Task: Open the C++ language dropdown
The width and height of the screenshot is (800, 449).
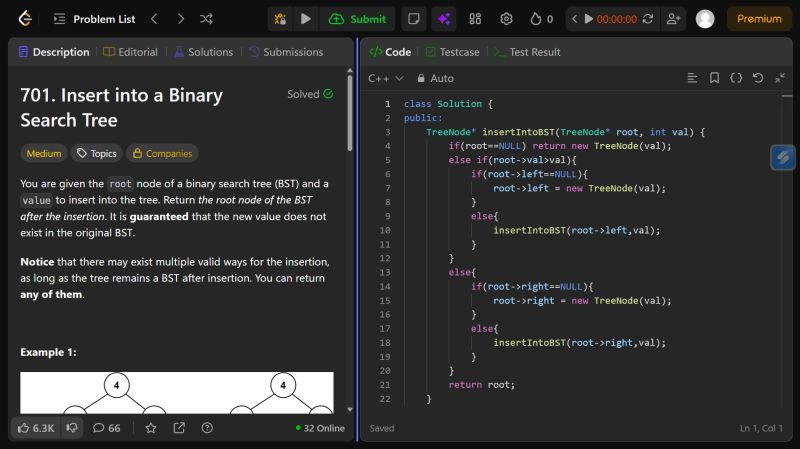Action: (x=386, y=78)
